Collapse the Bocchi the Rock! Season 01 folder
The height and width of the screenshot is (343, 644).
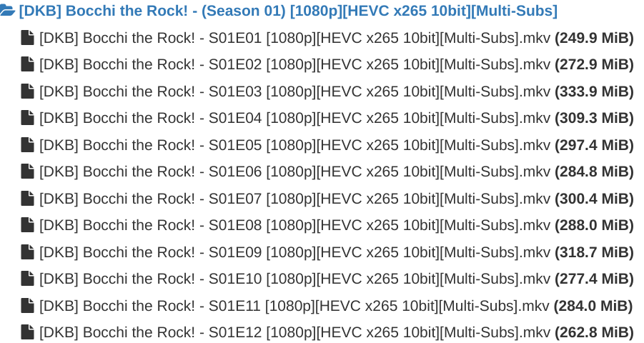[x=287, y=11]
